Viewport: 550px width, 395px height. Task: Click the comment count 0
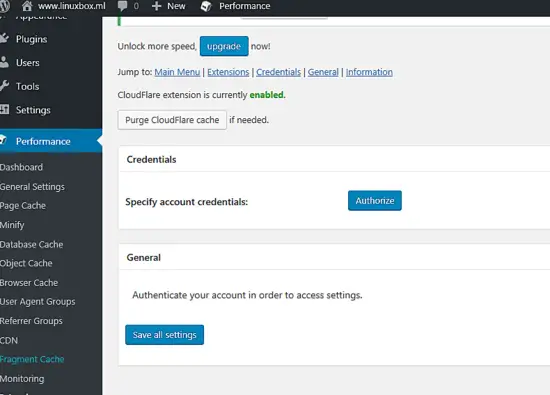[136, 6]
